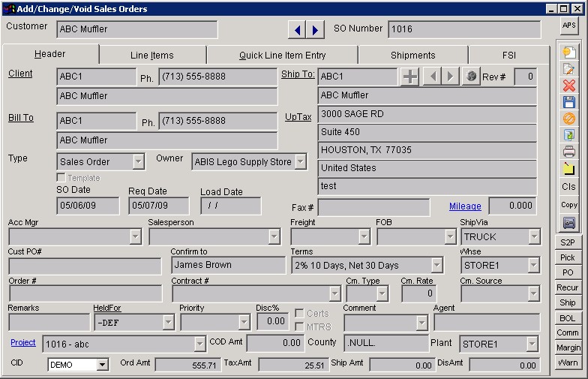Open the Owner dropdown list
This screenshot has width=588, height=379.
point(300,161)
